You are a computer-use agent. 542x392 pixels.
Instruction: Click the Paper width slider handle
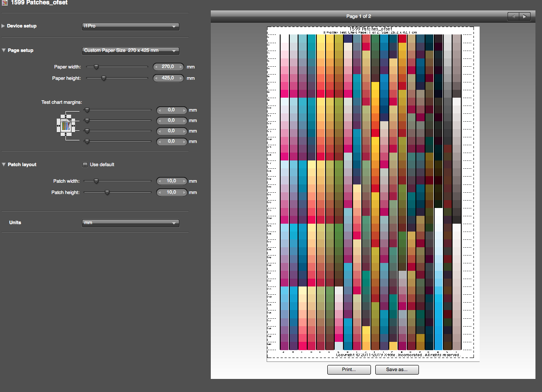pyautogui.click(x=96, y=67)
